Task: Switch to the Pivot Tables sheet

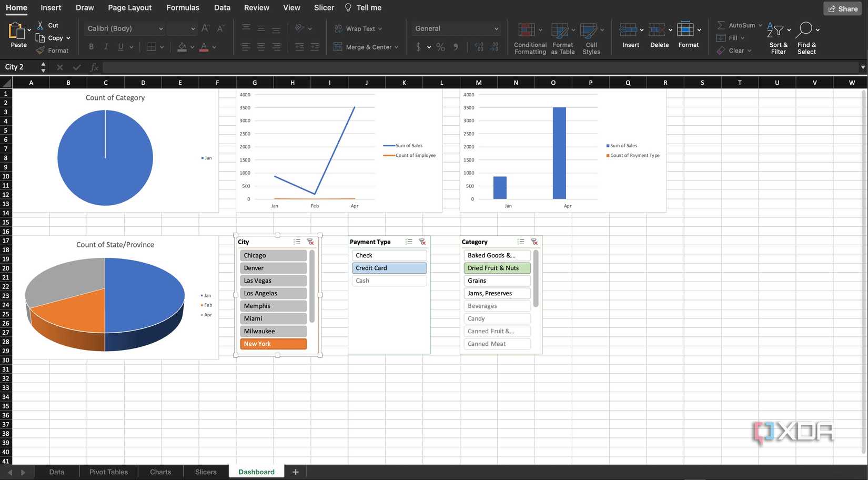Action: click(x=108, y=472)
